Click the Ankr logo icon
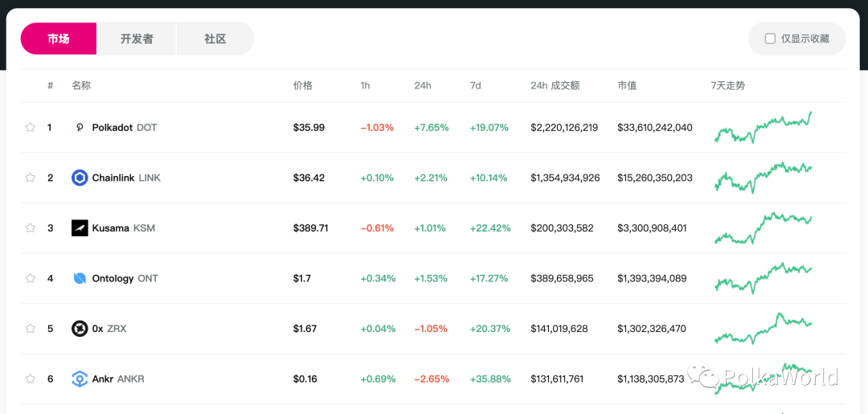Screen dimensions: 868x414 coord(80,379)
